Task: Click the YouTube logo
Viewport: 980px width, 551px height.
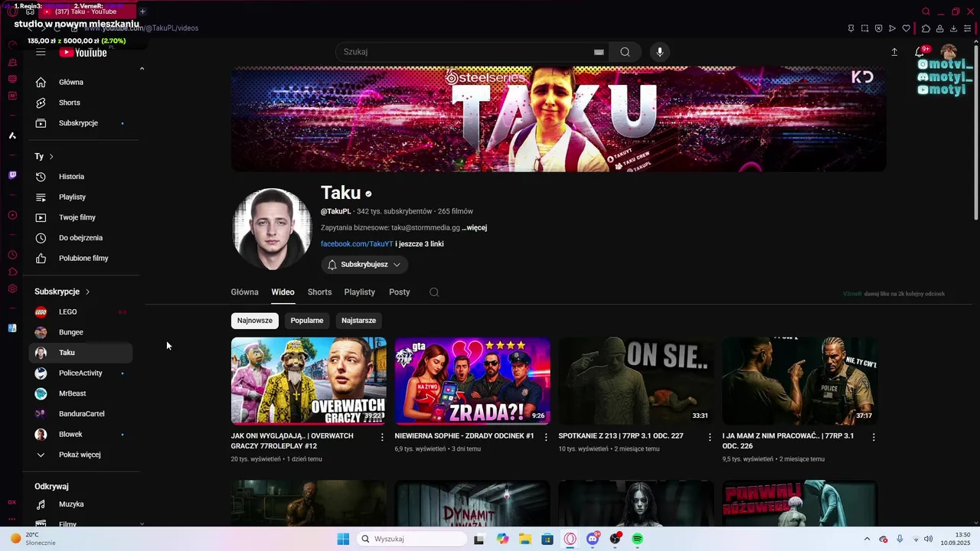Action: pyautogui.click(x=83, y=52)
